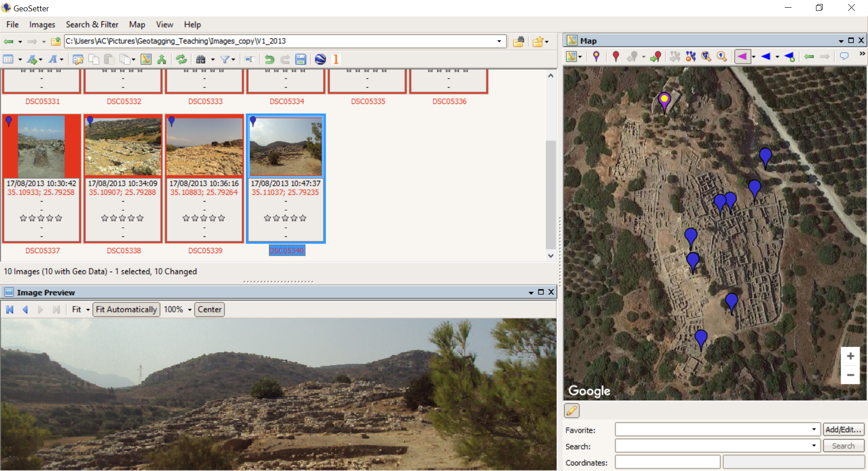This screenshot has height=471, width=868.
Task: Click the previous image button in preview
Action: pyautogui.click(x=25, y=310)
